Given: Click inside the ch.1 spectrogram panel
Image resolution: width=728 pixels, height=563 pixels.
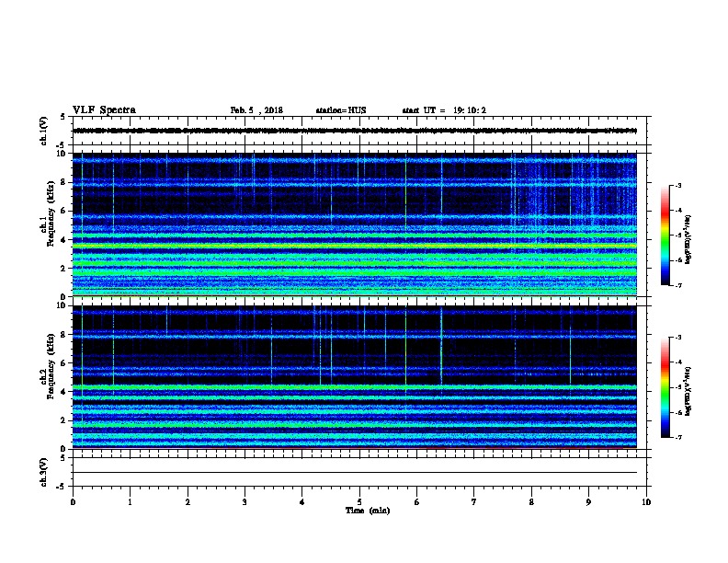Looking at the screenshot, I should pos(355,224).
